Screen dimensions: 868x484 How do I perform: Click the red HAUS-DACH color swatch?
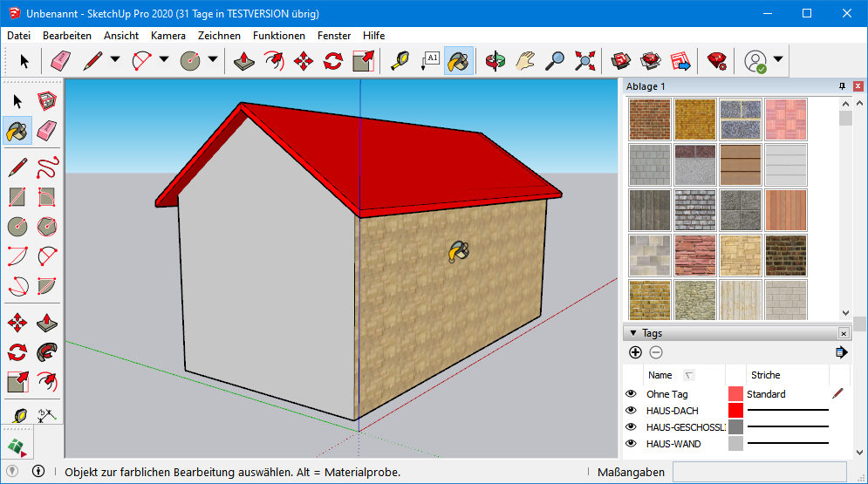735,411
